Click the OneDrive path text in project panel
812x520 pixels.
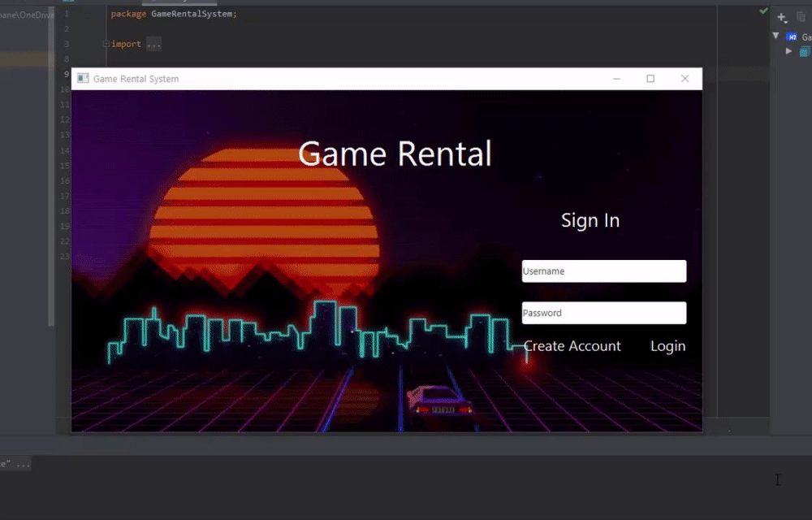coord(27,15)
